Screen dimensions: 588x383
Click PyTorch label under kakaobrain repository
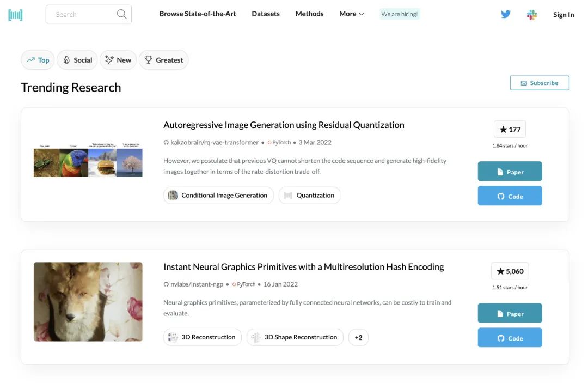tap(279, 143)
